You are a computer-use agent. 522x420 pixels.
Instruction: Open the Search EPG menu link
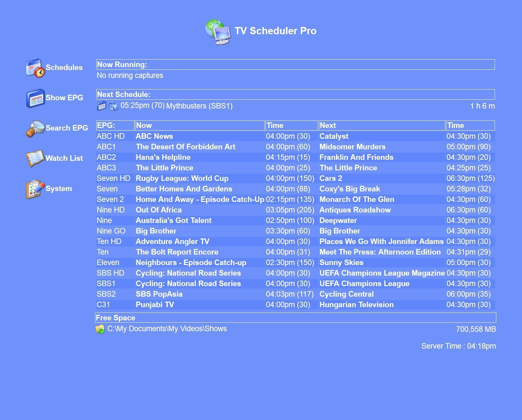click(67, 128)
